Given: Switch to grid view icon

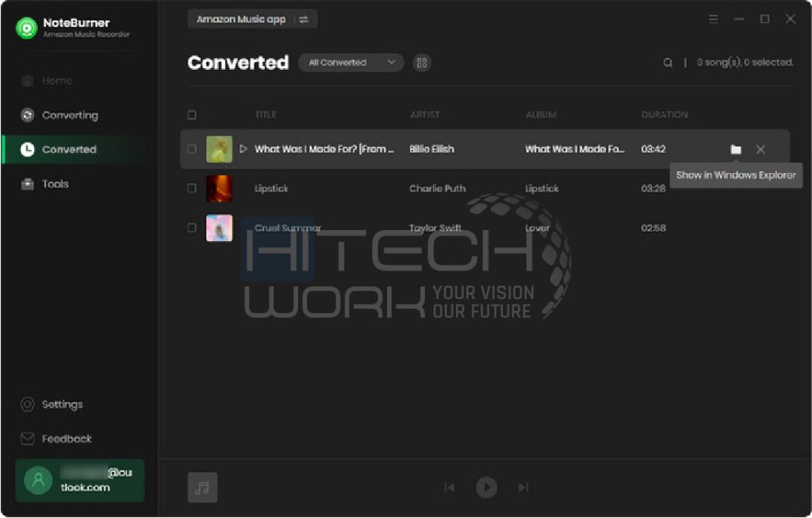Looking at the screenshot, I should click(x=422, y=63).
